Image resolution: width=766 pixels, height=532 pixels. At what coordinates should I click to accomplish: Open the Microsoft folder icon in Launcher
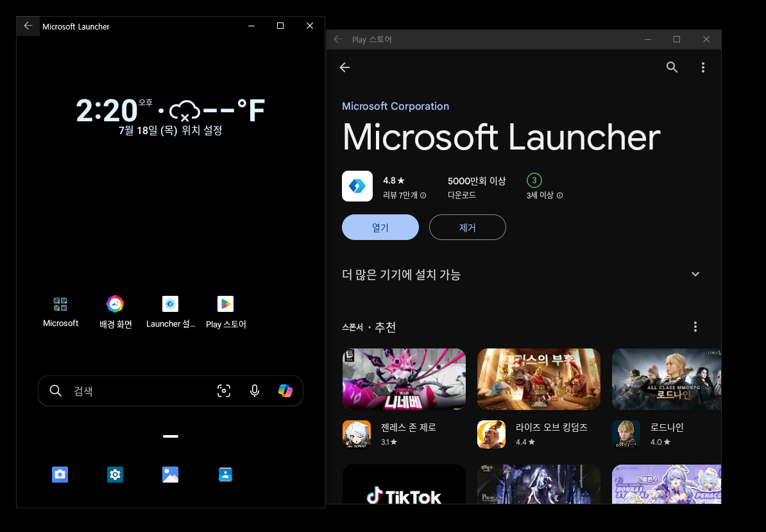(60, 304)
